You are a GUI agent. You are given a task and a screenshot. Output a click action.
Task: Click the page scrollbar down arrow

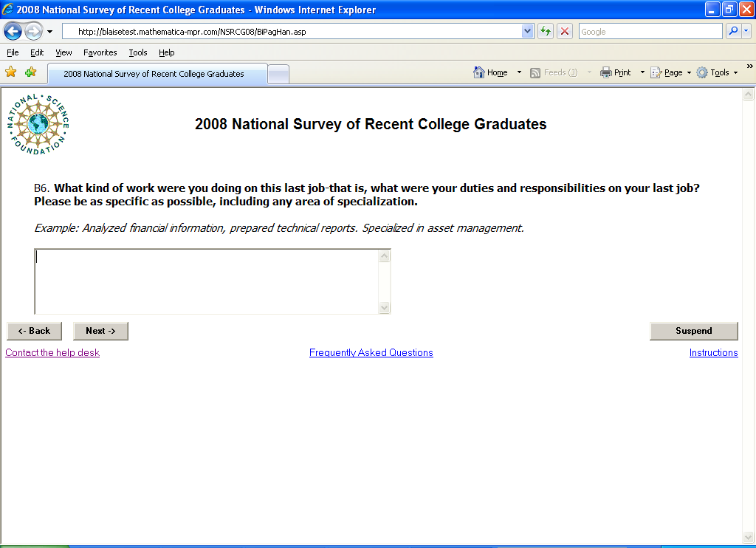click(x=749, y=537)
